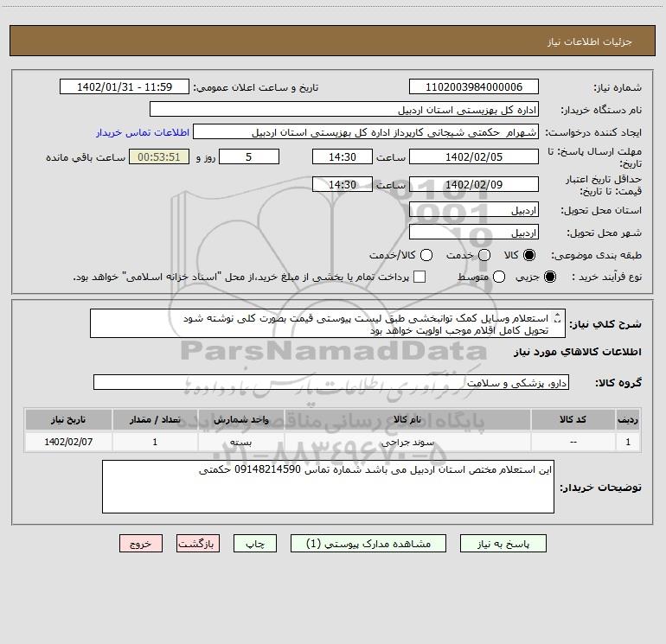
Task: Click the گروه کالا field دارو، پزشکی و سلامت
Action: pos(331,382)
